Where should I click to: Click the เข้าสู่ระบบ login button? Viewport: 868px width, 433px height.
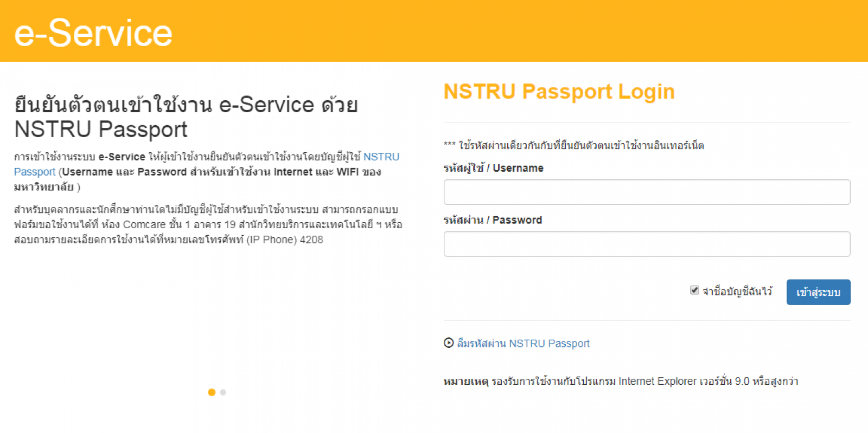(x=818, y=292)
